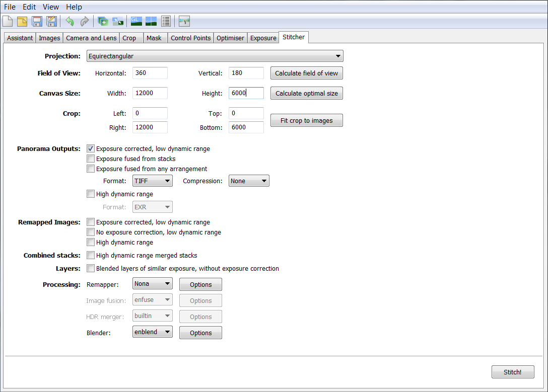
Task: Select the Stitcher tab
Action: pyautogui.click(x=294, y=37)
